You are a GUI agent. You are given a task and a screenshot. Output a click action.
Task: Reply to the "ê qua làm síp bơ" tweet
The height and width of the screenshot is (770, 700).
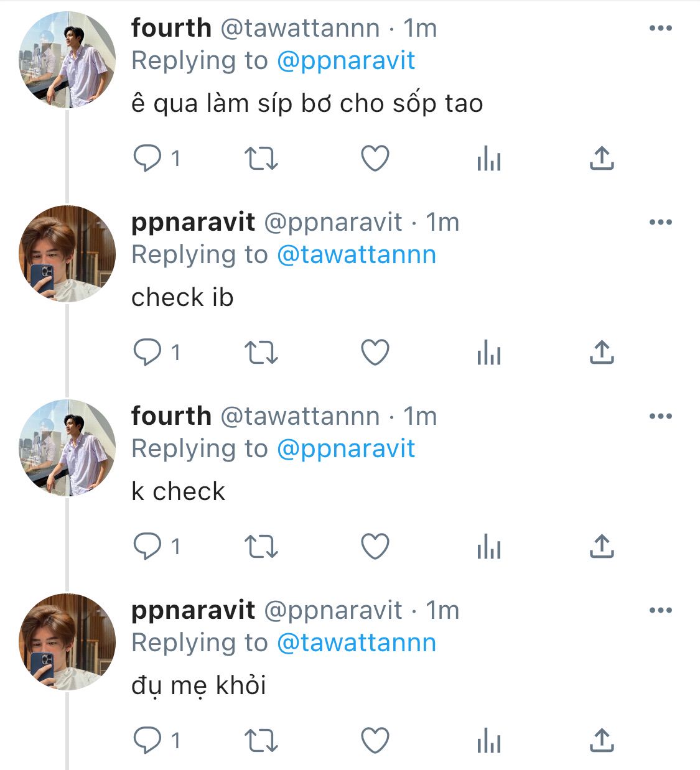(x=147, y=159)
